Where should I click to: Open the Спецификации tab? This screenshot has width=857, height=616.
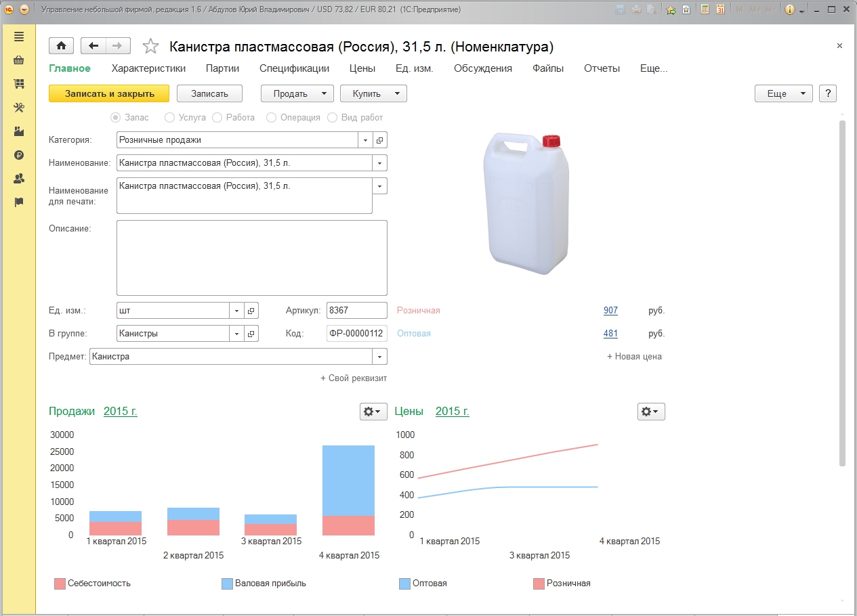coord(294,68)
